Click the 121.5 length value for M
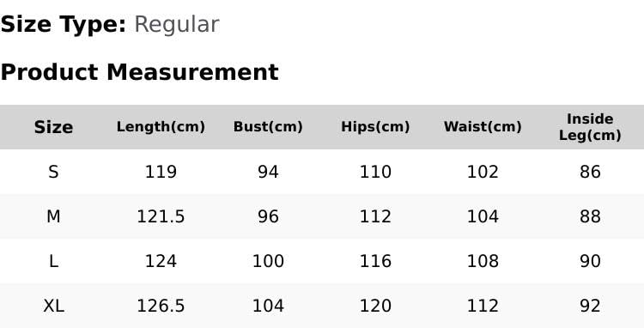The height and width of the screenshot is (328, 644). pyautogui.click(x=161, y=216)
